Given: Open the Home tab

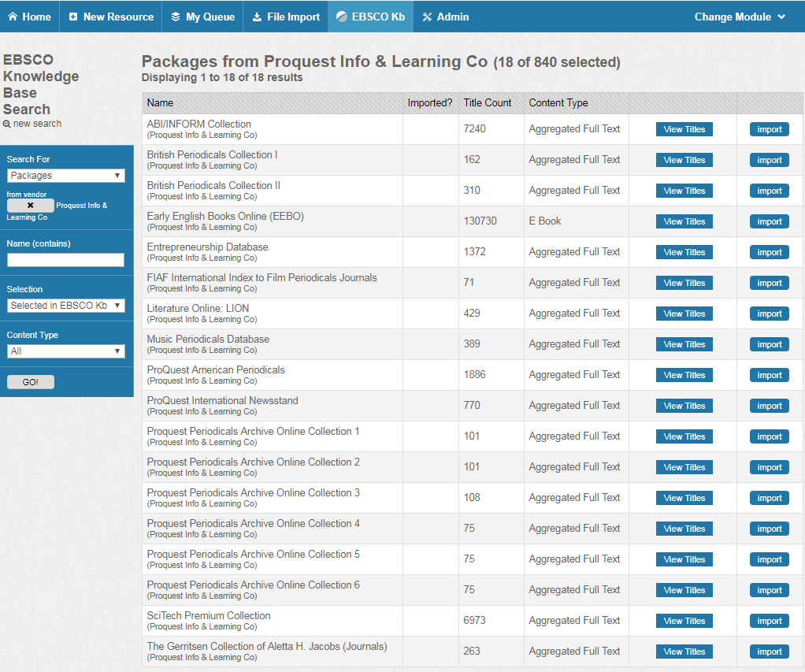Looking at the screenshot, I should point(30,17).
